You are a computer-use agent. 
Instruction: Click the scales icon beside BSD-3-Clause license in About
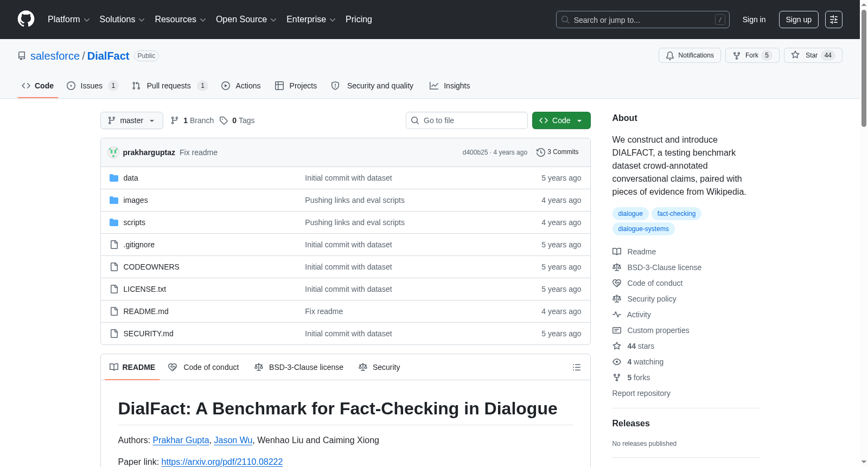(617, 267)
